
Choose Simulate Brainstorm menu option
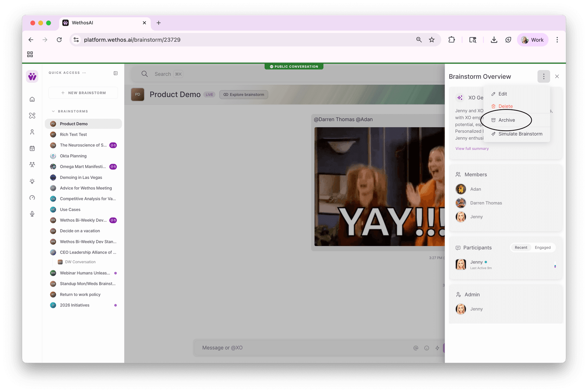point(517,134)
